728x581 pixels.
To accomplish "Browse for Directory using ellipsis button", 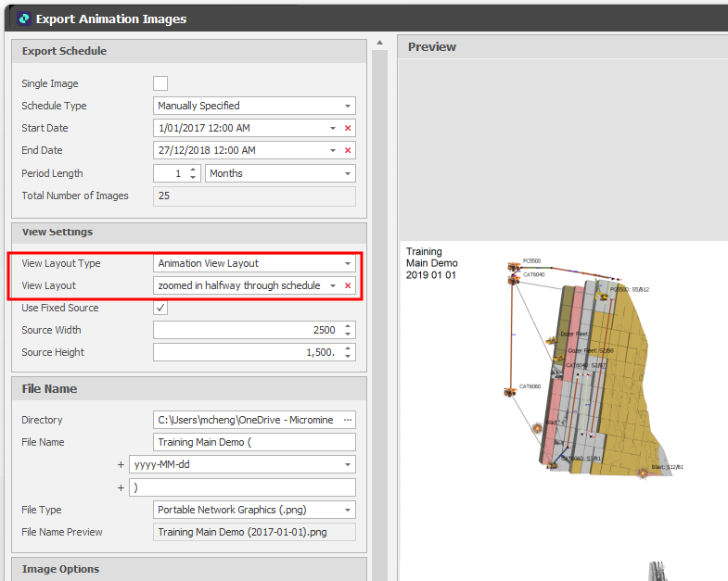I will point(348,421).
